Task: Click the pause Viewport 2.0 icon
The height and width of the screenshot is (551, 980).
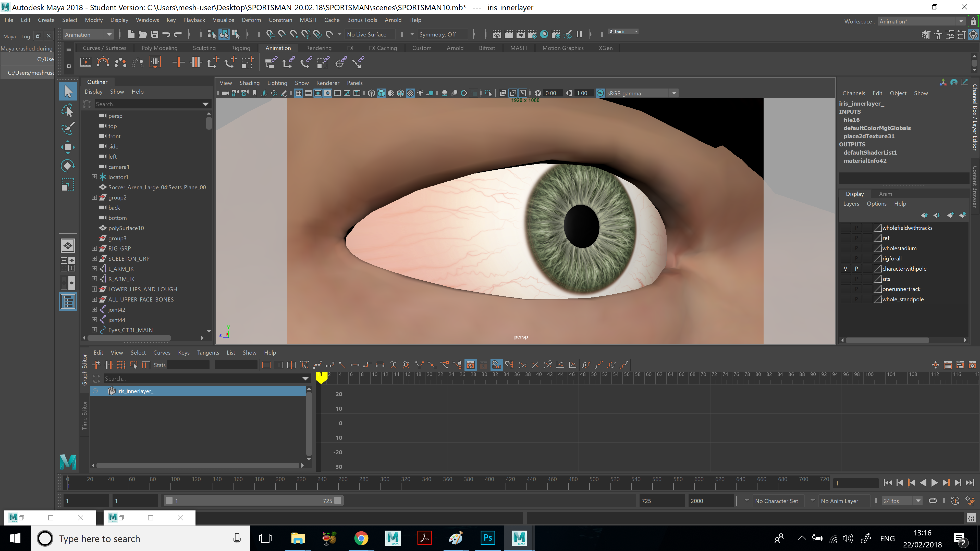Action: [x=579, y=34]
